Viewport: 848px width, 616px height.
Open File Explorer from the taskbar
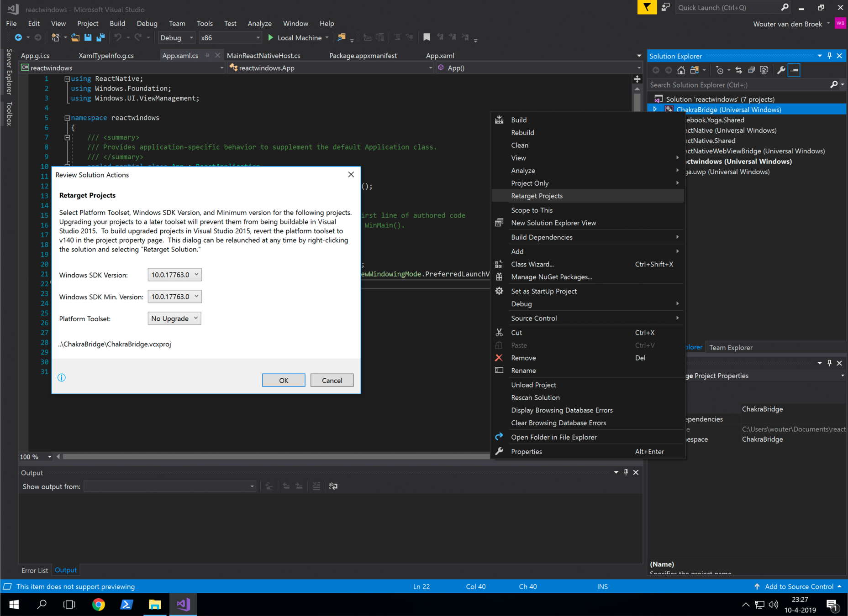coord(155,605)
